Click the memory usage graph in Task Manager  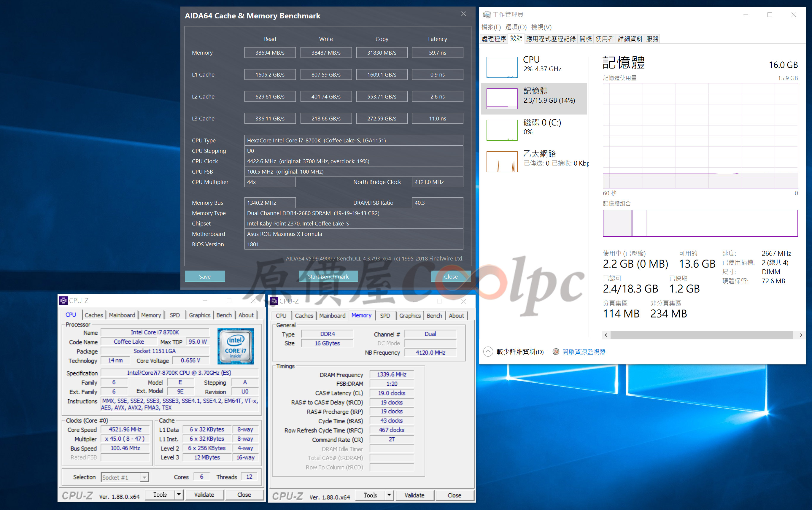pyautogui.click(x=700, y=136)
